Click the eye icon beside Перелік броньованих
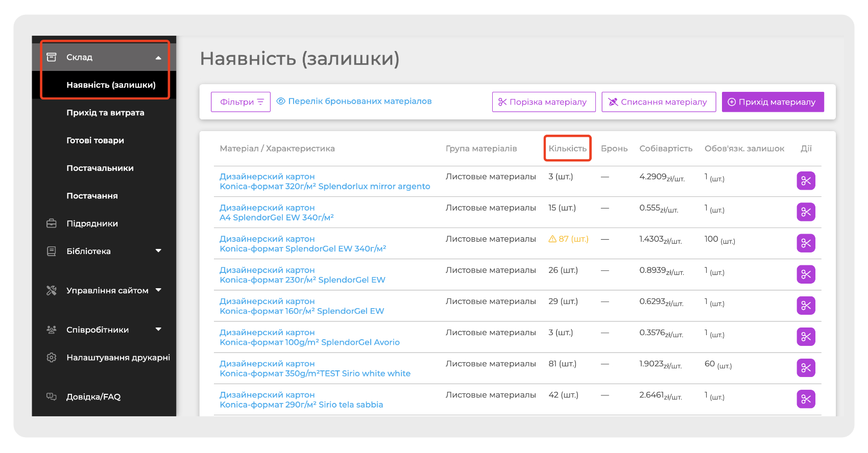The image size is (868, 453). 281,102
